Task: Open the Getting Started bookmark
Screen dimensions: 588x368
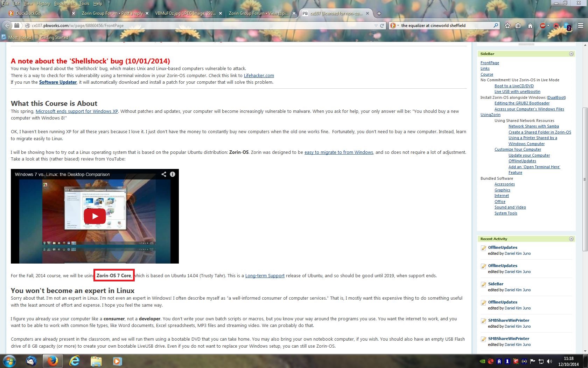Action: click(x=51, y=38)
